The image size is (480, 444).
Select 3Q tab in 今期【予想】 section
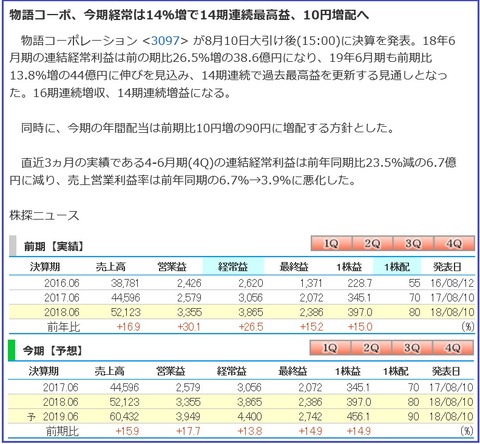[412, 348]
